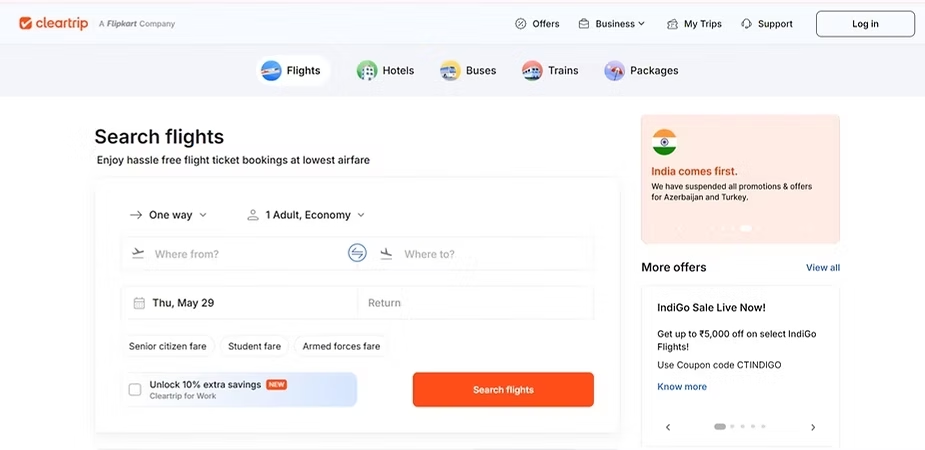Toggle the Senior citizen fare option

(x=168, y=346)
